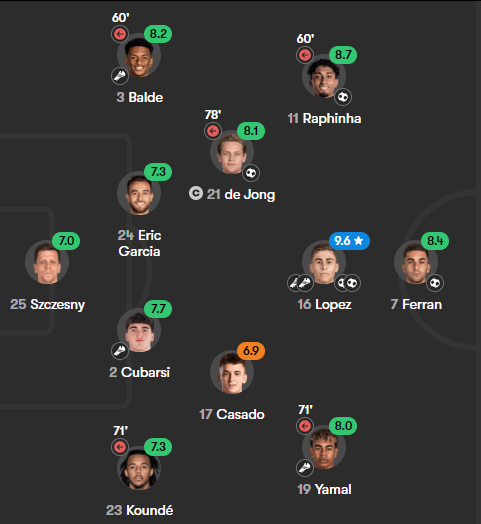
Task: Click Balde's assist boot icon
Action: 120,76
